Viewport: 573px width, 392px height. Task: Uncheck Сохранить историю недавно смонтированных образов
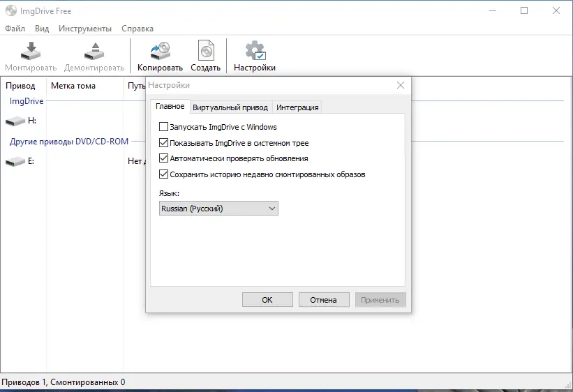[163, 174]
